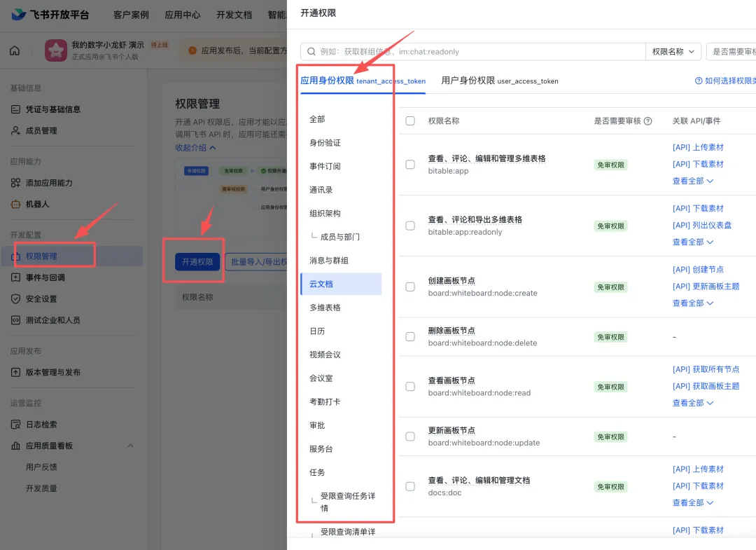The width and height of the screenshot is (756, 550).
Task: Select 成员与部门 sub-category
Action: coord(340,237)
